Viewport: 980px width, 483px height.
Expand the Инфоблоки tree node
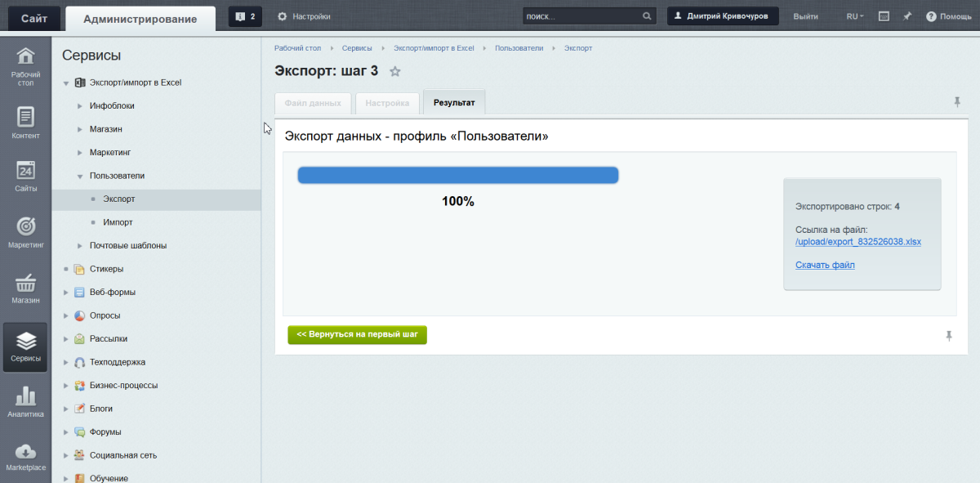79,106
